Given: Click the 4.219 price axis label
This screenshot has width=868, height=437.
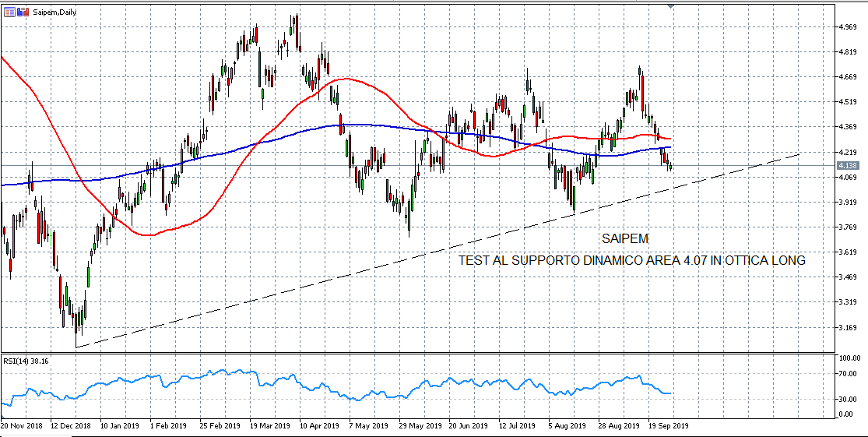Looking at the screenshot, I should click(x=848, y=153).
